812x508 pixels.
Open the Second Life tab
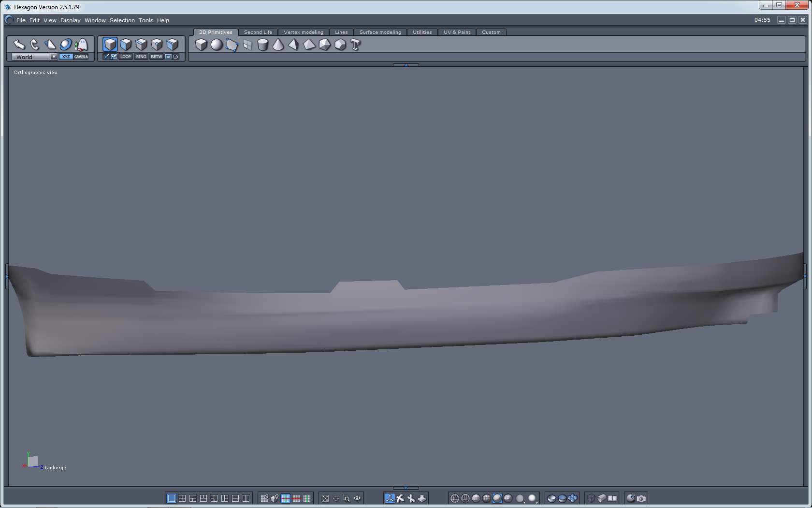[258, 32]
